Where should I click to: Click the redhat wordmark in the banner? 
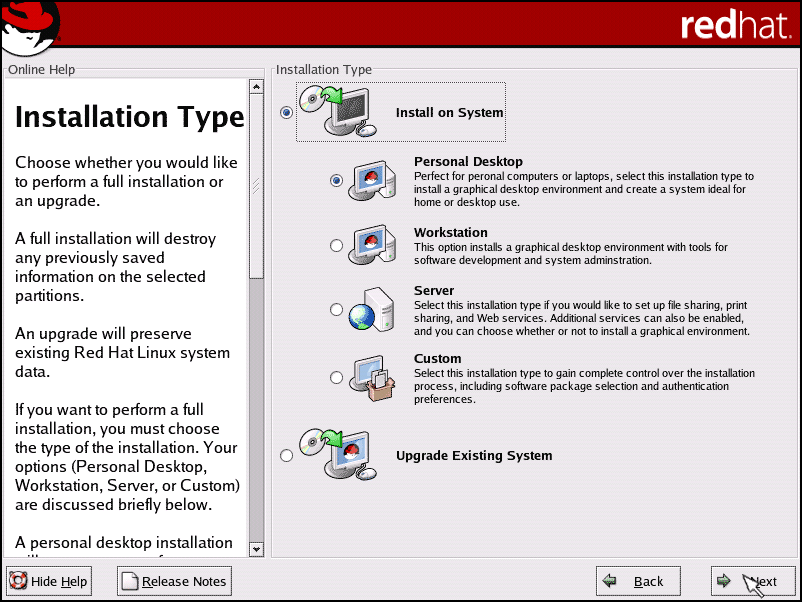(735, 25)
